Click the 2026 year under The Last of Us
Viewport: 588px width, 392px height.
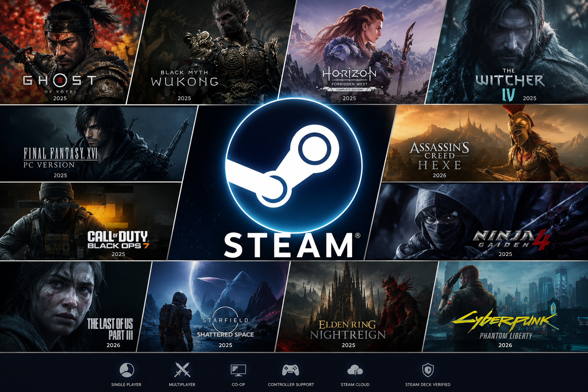pos(113,345)
